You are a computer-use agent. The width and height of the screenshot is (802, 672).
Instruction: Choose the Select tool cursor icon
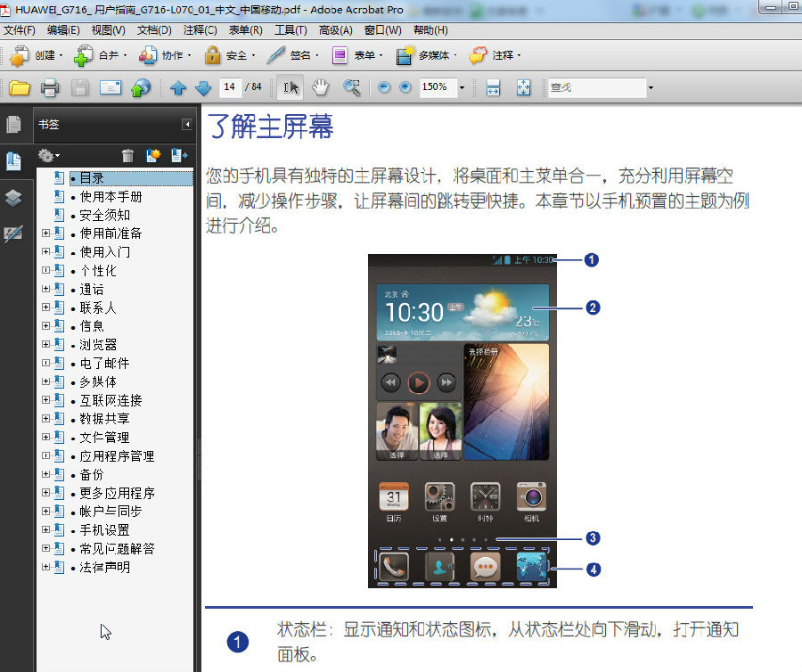coord(291,87)
